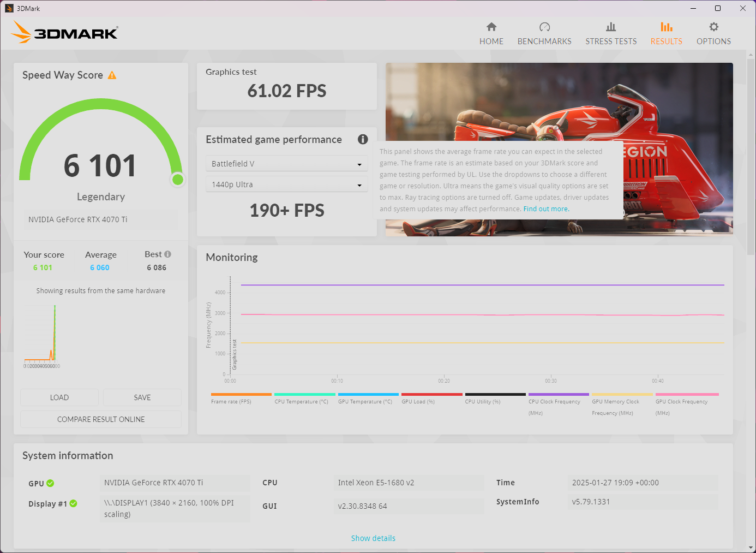Click the Time value 2025-01-27 19:09
756x553 pixels.
(x=643, y=483)
